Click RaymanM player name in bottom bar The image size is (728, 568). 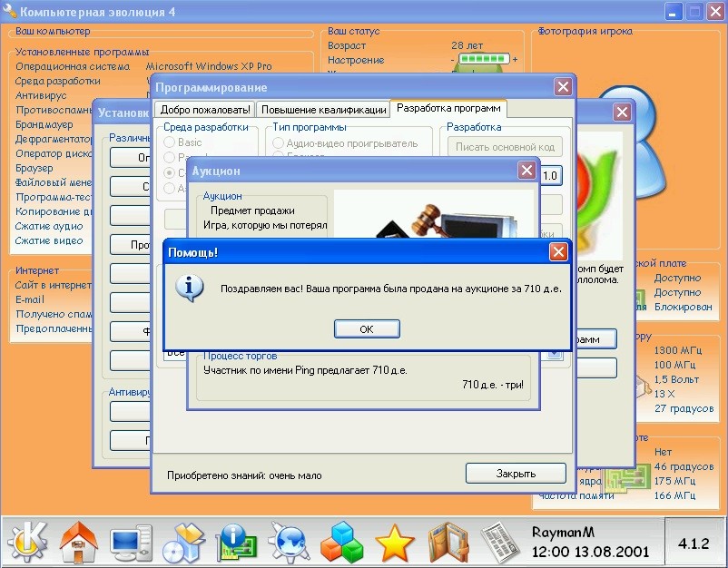pos(563,532)
